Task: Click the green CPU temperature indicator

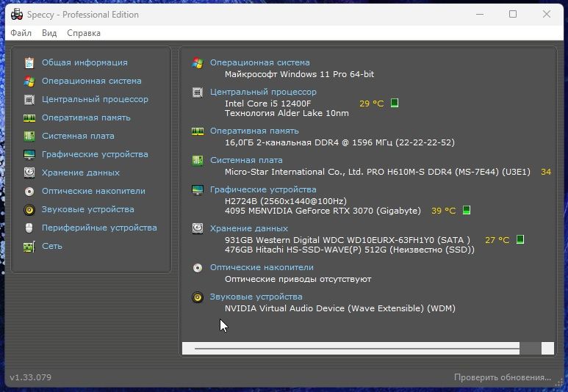Action: (x=395, y=104)
